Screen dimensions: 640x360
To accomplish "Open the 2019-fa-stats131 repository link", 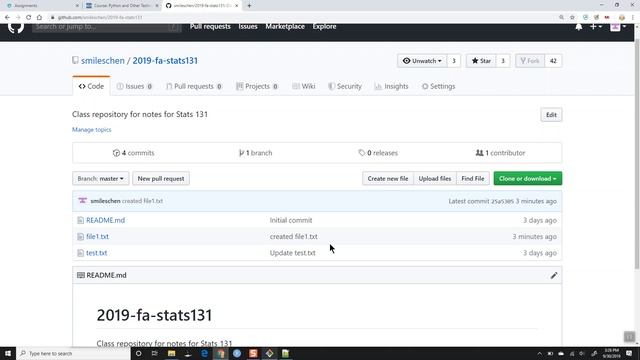I will [x=165, y=60].
